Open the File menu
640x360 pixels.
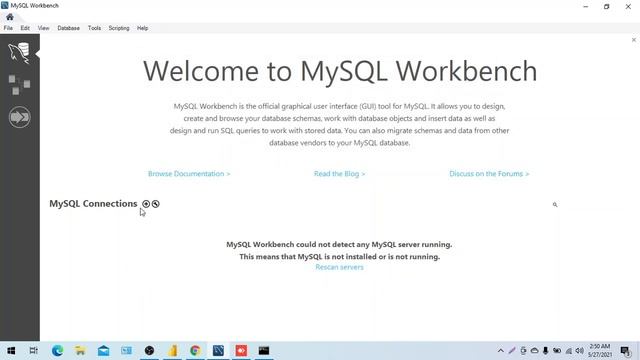tap(8, 28)
